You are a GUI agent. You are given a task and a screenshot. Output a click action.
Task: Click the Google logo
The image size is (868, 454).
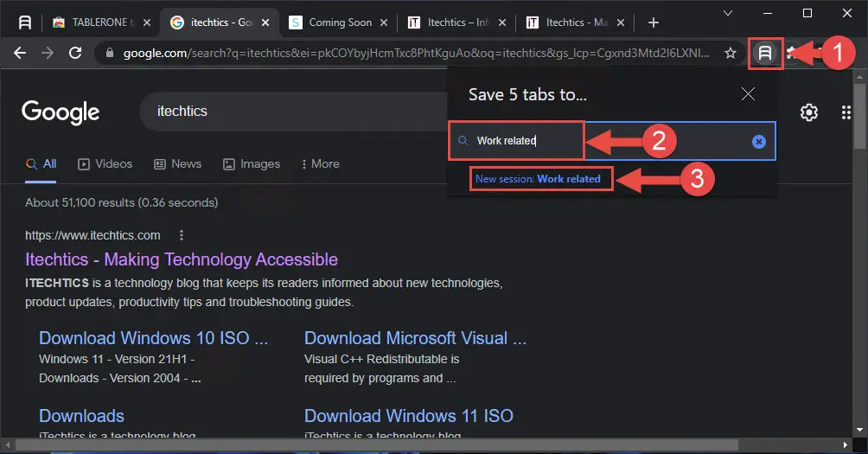tap(61, 112)
